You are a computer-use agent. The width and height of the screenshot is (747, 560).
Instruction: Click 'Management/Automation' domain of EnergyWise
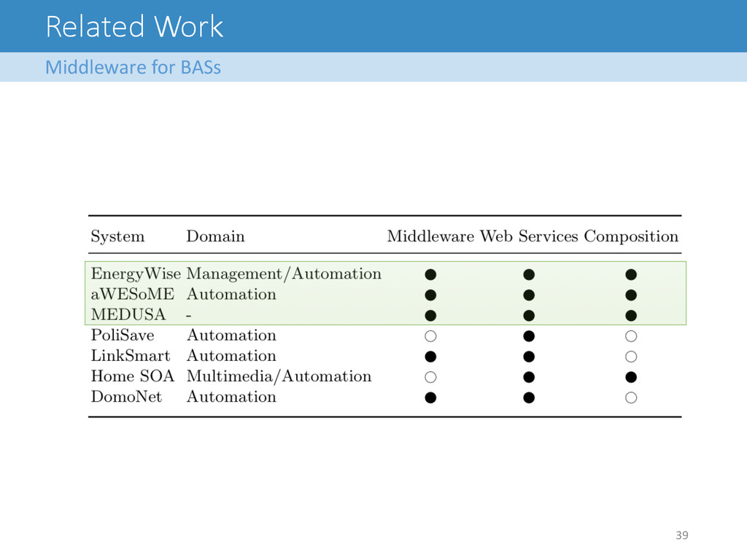click(x=284, y=274)
